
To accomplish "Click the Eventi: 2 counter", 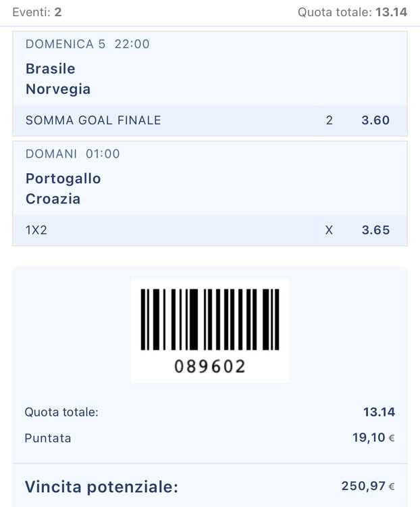I will [x=37, y=12].
